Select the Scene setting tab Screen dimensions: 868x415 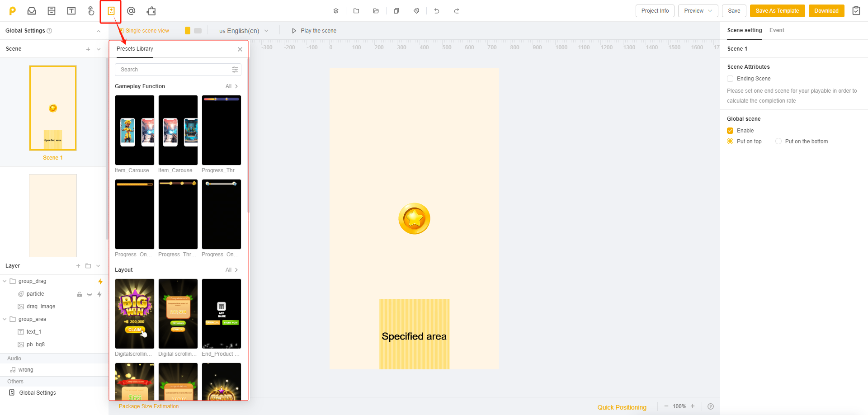click(x=745, y=30)
